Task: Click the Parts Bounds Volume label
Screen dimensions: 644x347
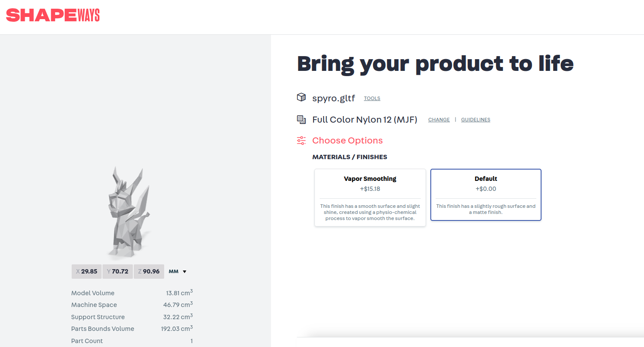Action: [103, 329]
